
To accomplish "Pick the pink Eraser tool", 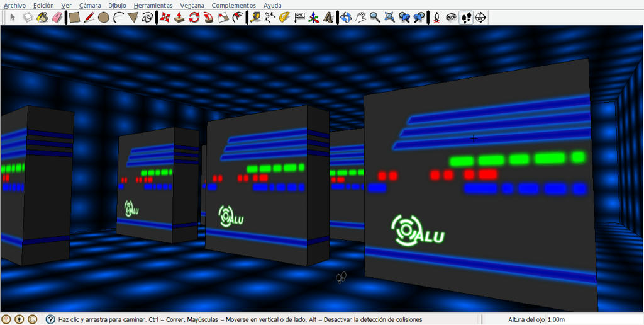I will point(58,17).
